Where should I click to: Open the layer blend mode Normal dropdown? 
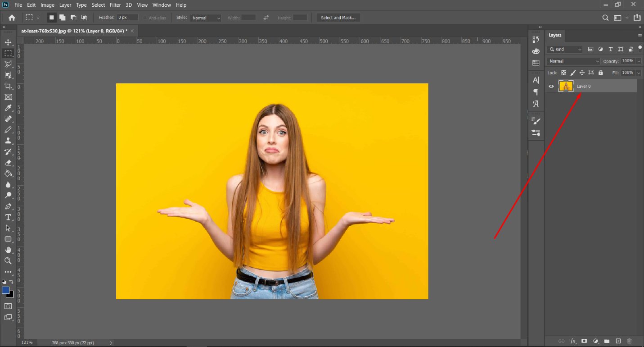click(574, 61)
